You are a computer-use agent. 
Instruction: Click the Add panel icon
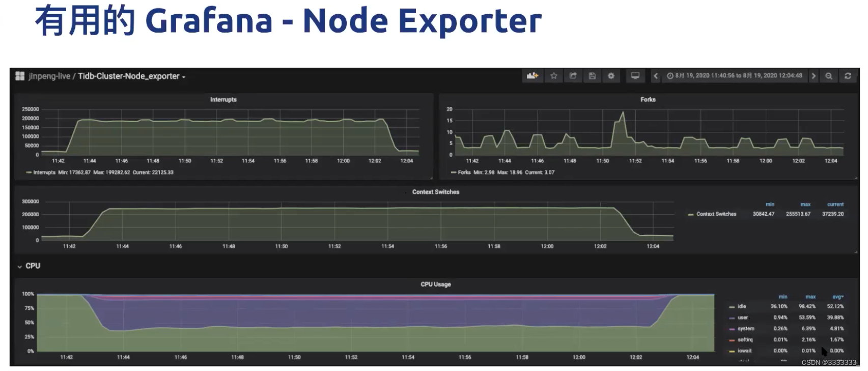point(533,76)
